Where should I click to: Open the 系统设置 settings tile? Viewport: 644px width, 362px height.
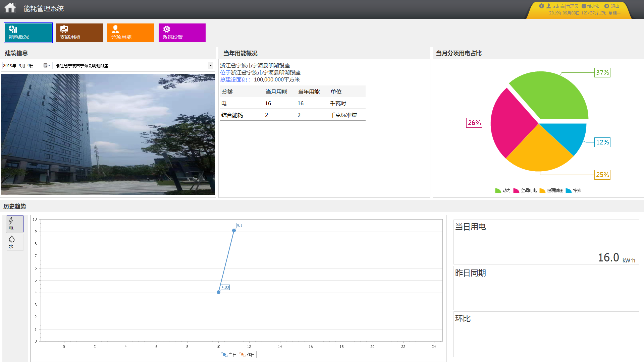[182, 33]
